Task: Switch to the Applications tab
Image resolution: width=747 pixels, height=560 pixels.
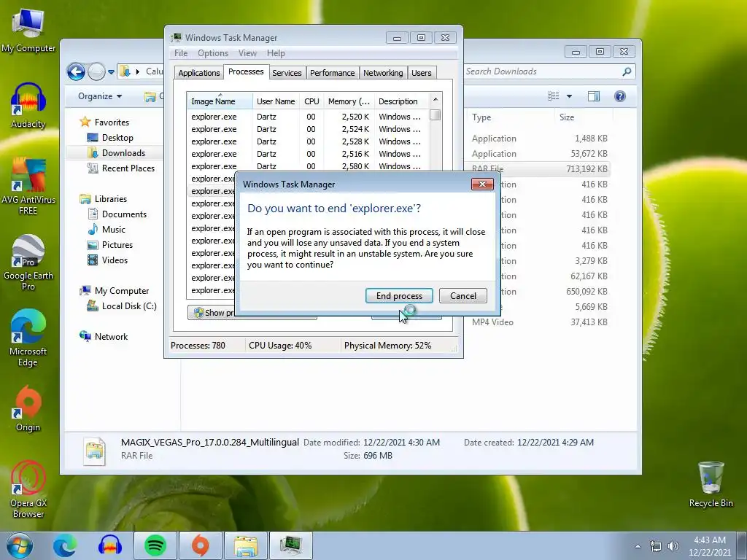Action: 198,73
